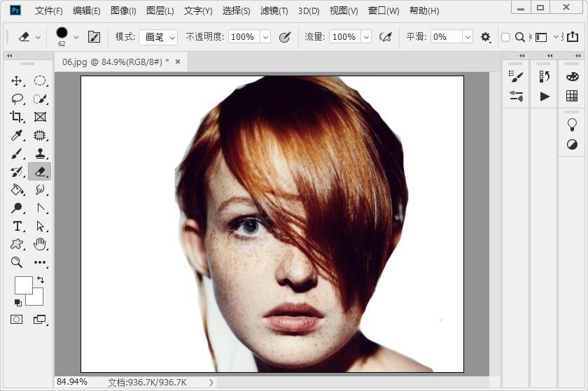Viewport: 588px width, 391px height.
Task: Toggle the brush settings panel button
Action: tap(94, 36)
